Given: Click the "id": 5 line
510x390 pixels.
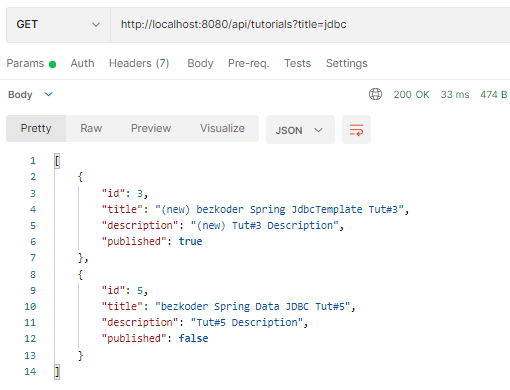Looking at the screenshot, I should click(125, 290).
